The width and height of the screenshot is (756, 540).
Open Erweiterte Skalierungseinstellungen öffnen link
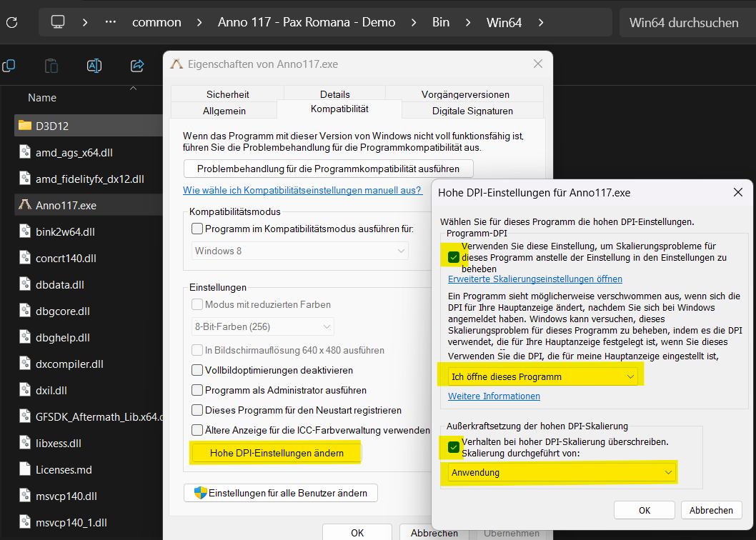(x=535, y=279)
